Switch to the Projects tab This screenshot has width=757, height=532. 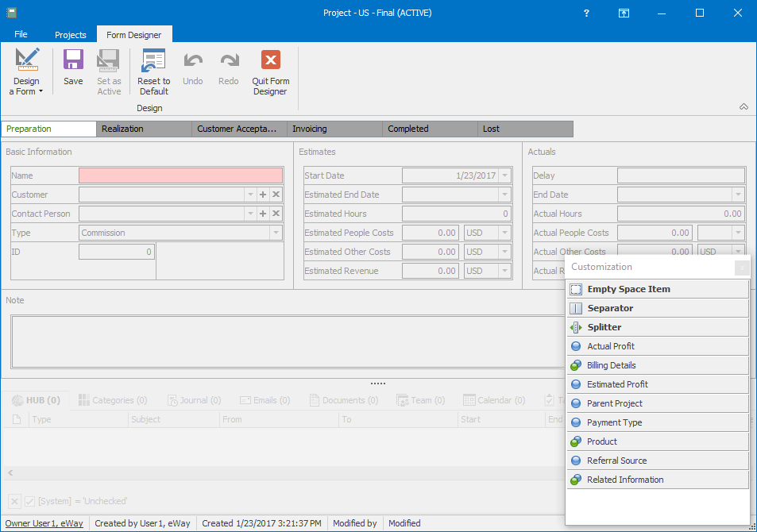pos(70,35)
